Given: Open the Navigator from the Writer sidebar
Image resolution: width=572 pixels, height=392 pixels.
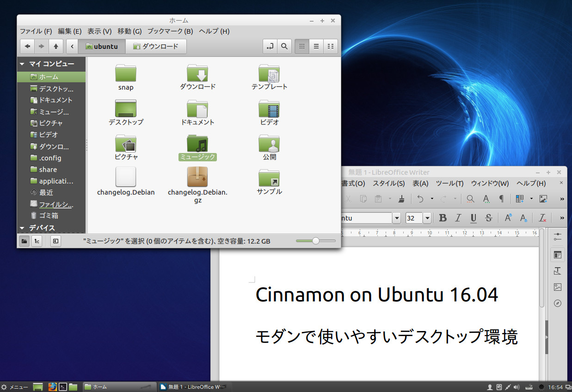Looking at the screenshot, I should pyautogui.click(x=558, y=304).
